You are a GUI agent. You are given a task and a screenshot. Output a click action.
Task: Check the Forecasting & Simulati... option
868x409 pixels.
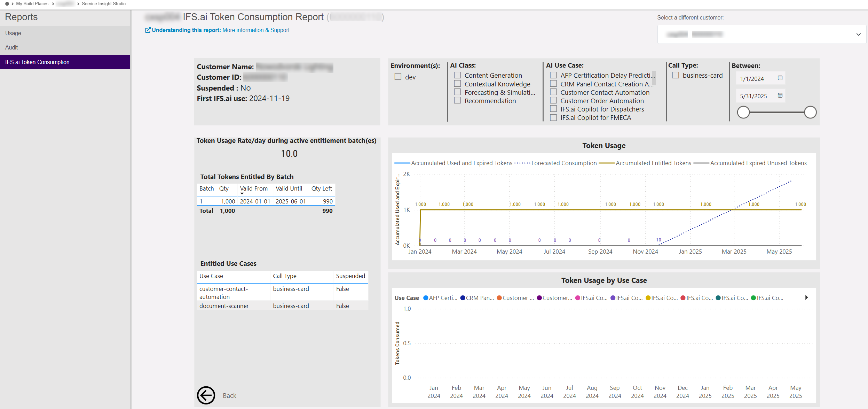click(457, 92)
